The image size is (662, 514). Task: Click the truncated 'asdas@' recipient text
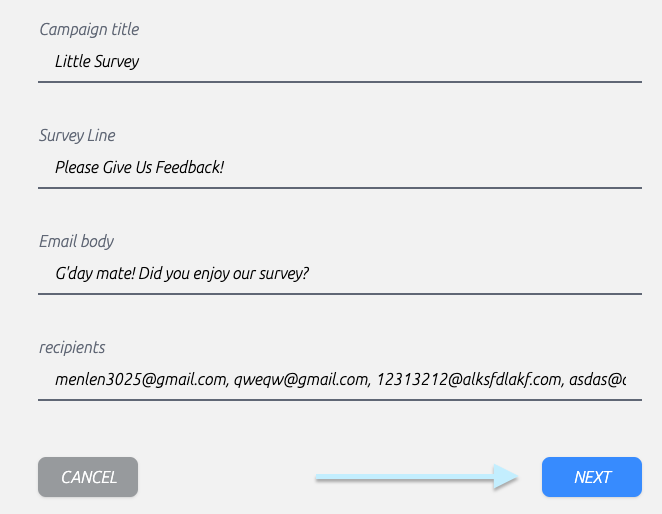(x=597, y=380)
